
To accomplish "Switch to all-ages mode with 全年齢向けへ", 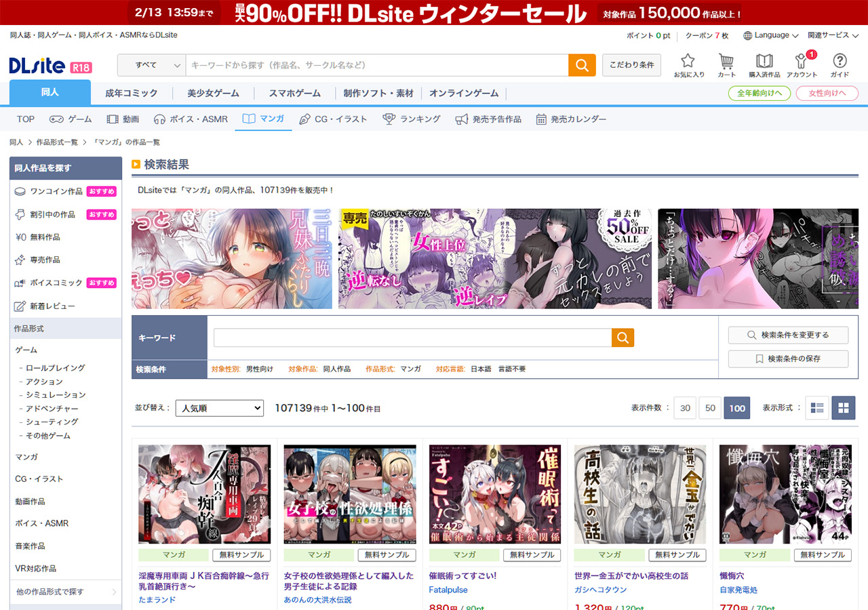I will 759,94.
